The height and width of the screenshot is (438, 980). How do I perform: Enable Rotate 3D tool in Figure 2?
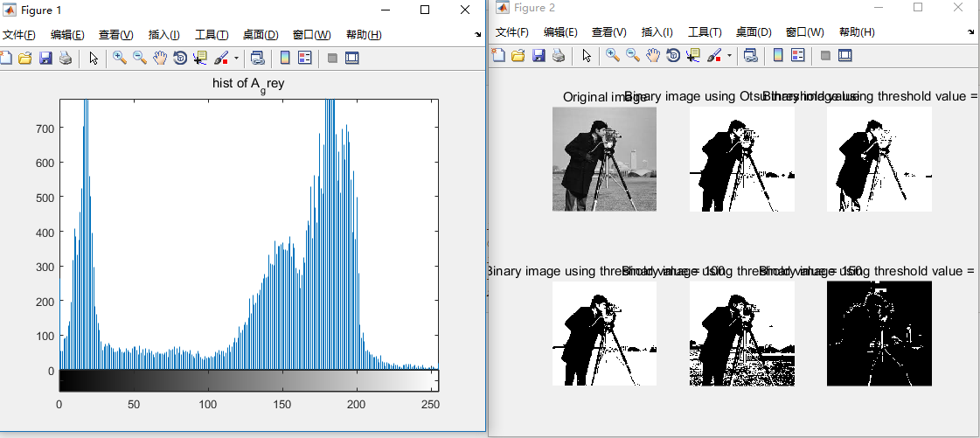point(673,56)
